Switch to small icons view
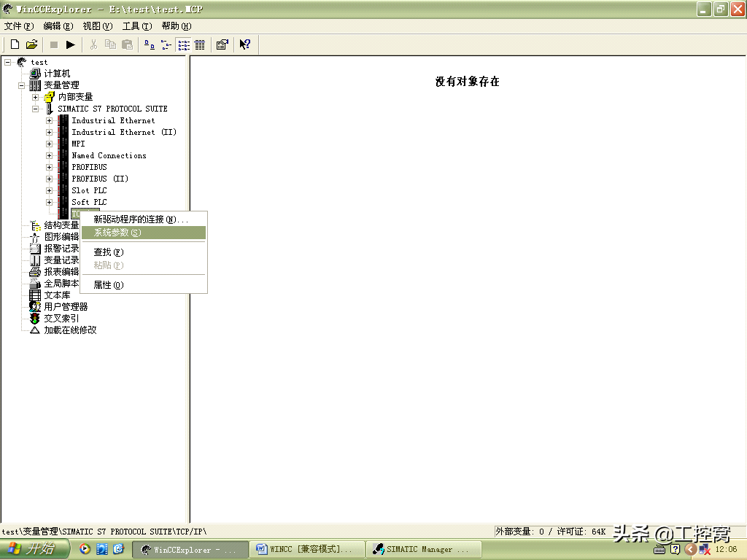Screen dimensions: 747x560 (166, 44)
